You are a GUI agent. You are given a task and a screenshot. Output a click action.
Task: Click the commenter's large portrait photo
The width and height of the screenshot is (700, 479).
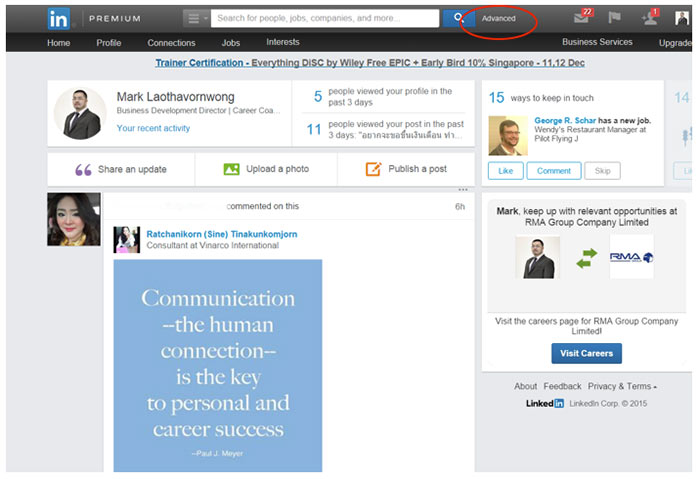[74, 219]
